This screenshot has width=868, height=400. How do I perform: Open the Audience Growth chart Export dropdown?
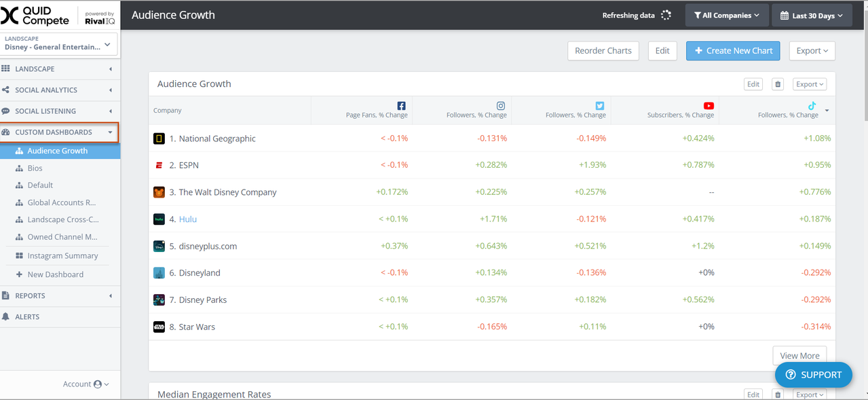pos(810,84)
